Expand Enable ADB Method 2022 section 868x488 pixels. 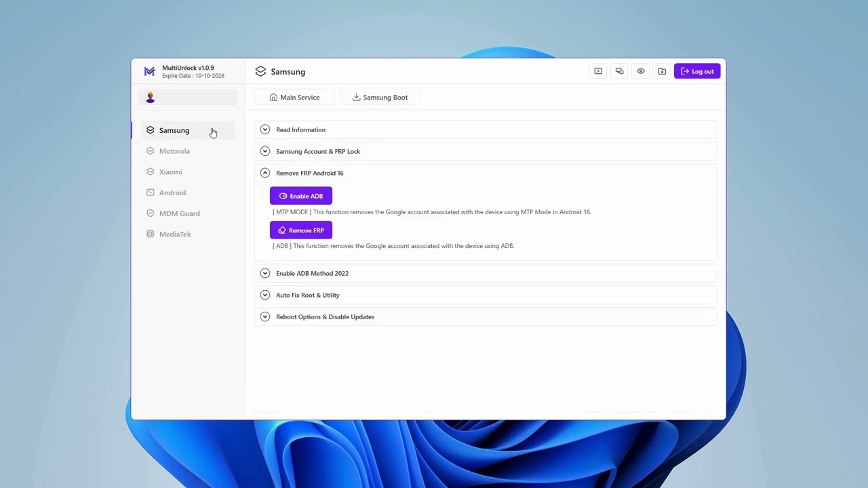pyautogui.click(x=486, y=273)
